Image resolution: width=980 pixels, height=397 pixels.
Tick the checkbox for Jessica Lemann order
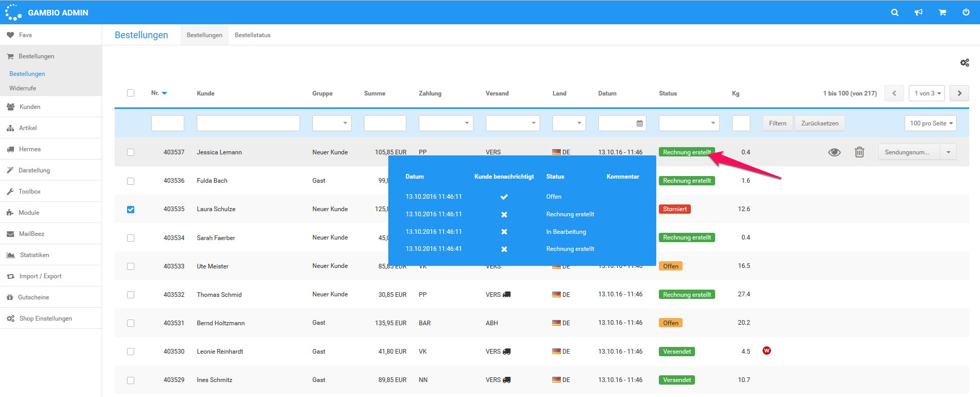[x=131, y=152]
